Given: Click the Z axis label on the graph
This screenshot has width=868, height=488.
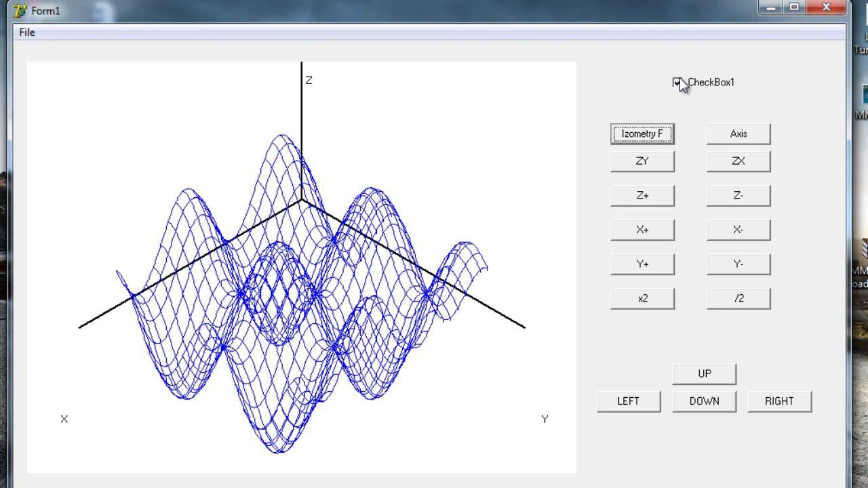Looking at the screenshot, I should pos(309,80).
